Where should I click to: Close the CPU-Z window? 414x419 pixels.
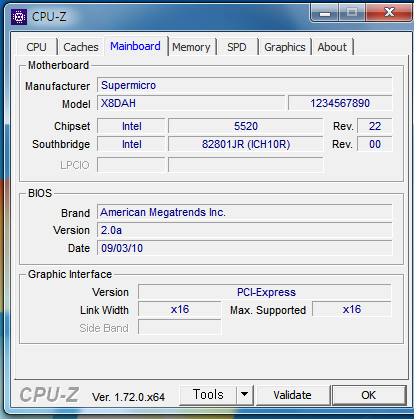(x=389, y=13)
